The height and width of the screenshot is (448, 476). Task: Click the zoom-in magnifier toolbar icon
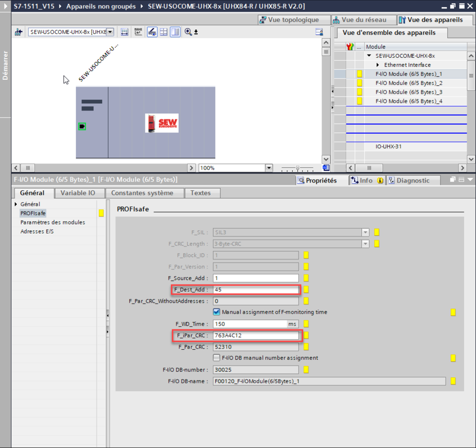pos(188,32)
